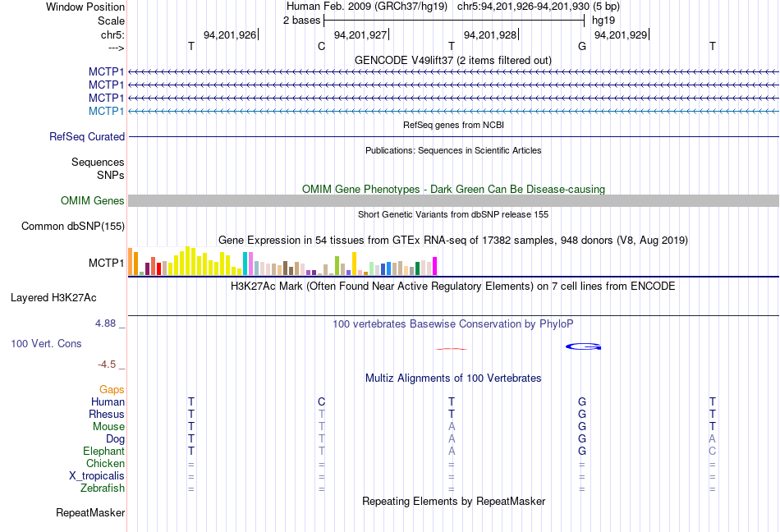780x532 pixels.
Task: Click the Gene Expression in 54 tissues title
Action: [x=453, y=241]
